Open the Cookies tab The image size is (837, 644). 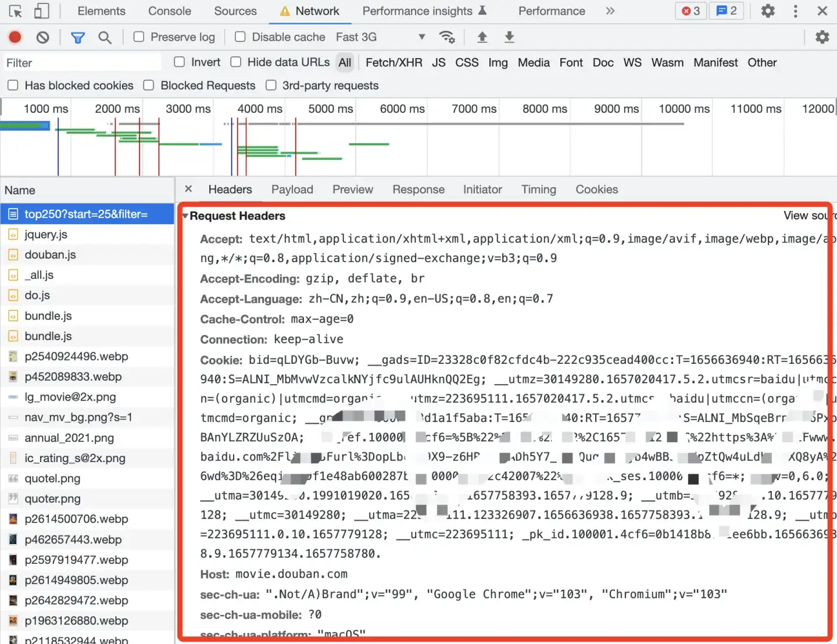pos(597,189)
